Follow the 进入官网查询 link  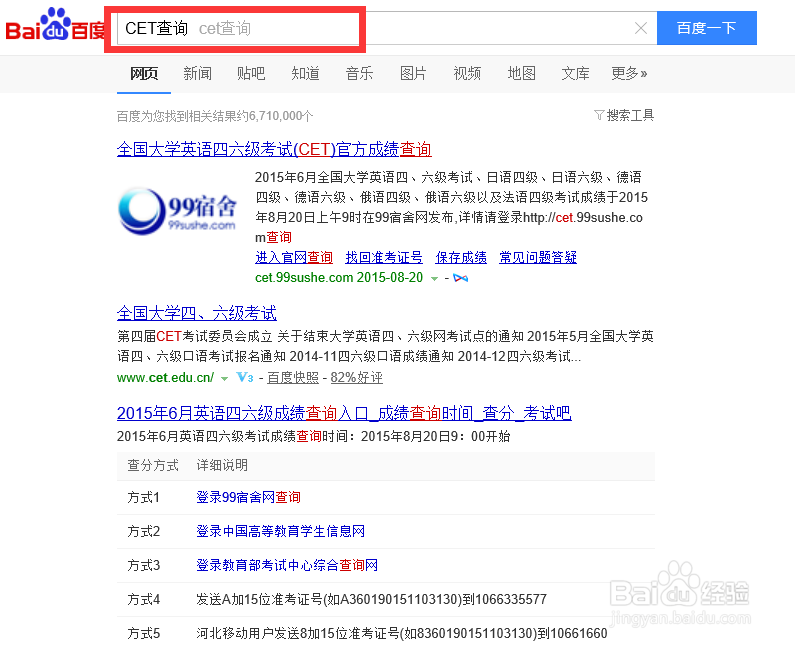click(294, 258)
